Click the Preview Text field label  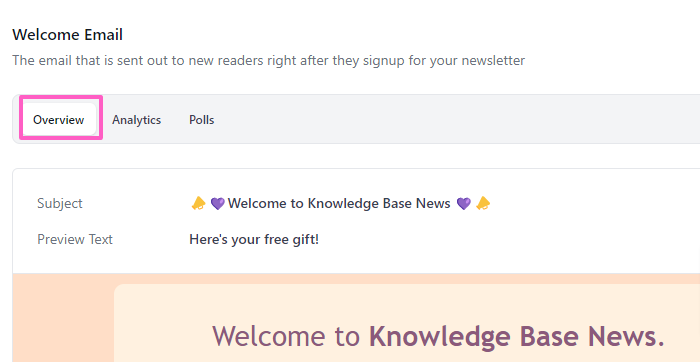pos(75,239)
